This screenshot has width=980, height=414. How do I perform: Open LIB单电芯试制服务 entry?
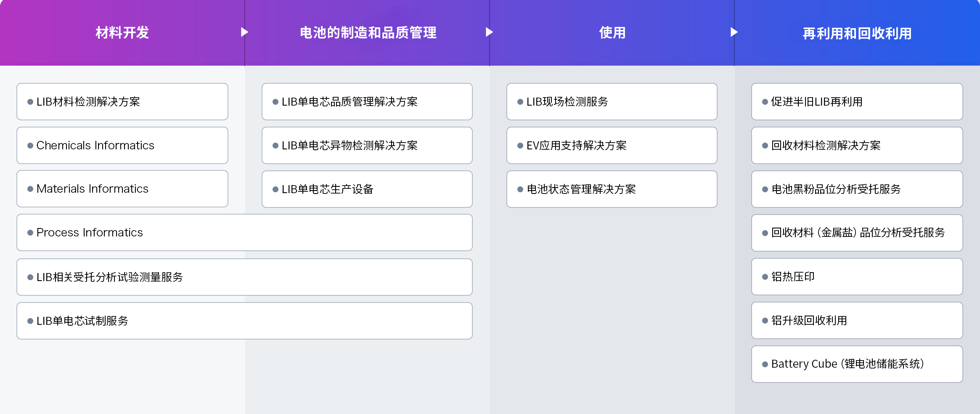pos(244,321)
